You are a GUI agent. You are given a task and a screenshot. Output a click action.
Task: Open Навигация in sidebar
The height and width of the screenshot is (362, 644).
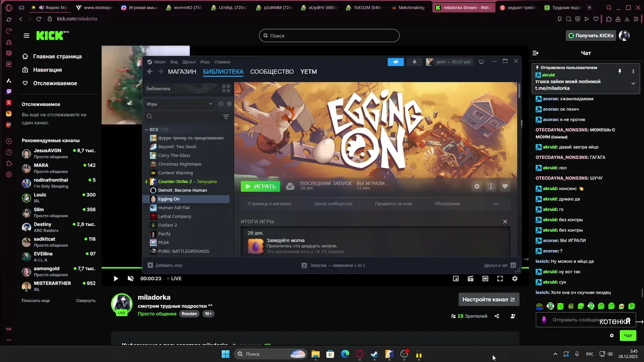[42, 70]
